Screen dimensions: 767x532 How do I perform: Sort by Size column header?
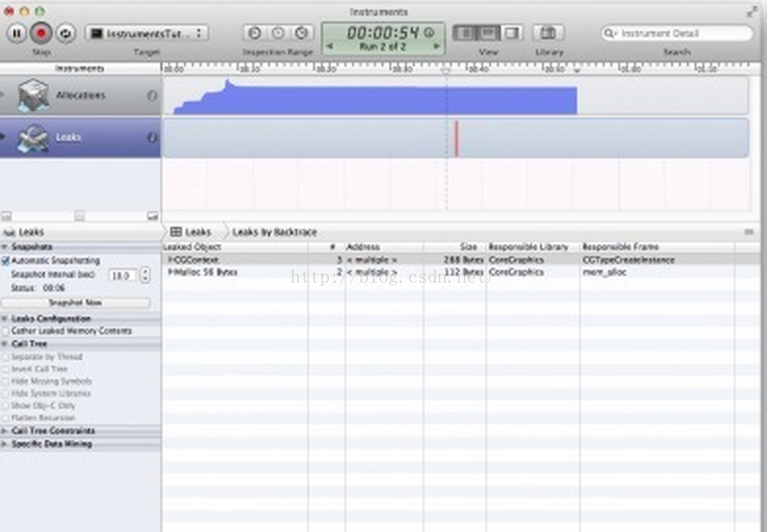[x=455, y=246]
